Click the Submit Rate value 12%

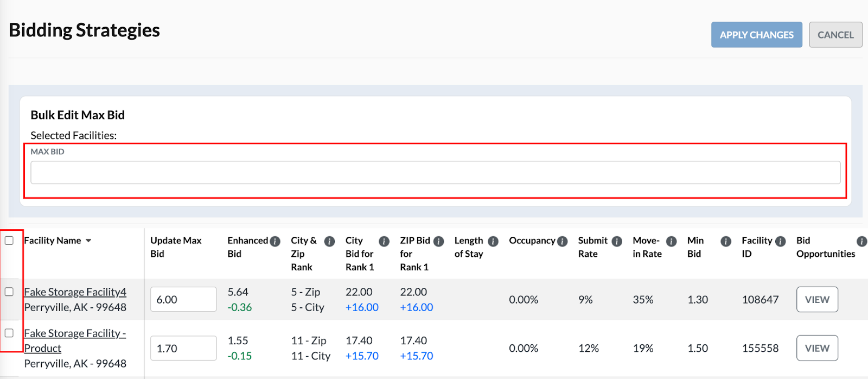pos(589,348)
